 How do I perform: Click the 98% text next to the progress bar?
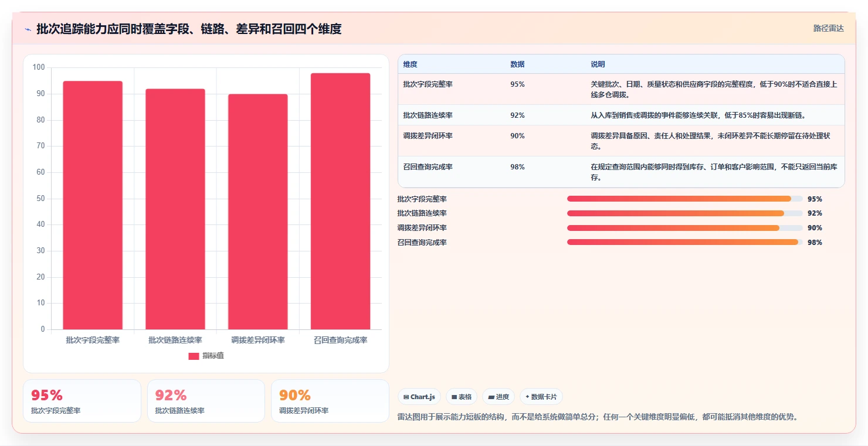tap(815, 243)
